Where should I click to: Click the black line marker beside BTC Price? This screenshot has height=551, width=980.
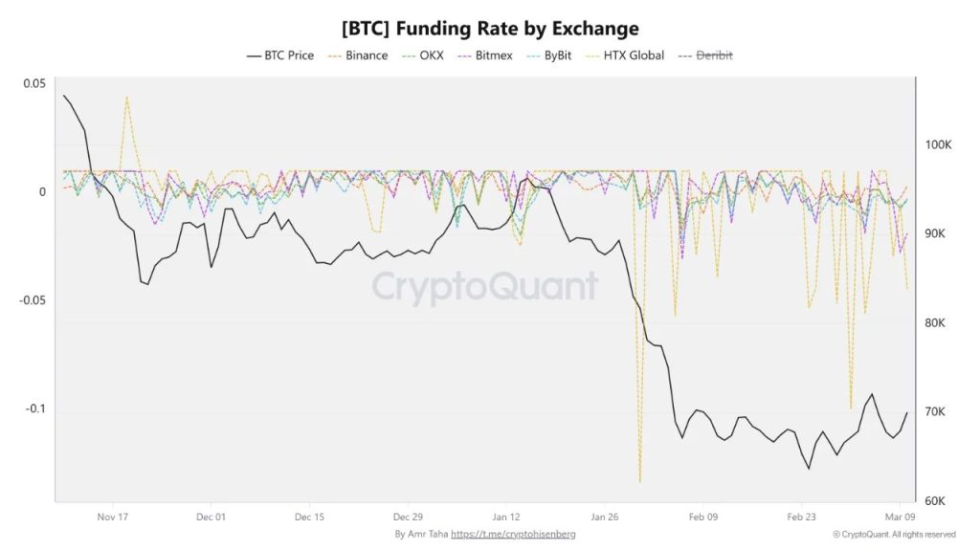point(254,55)
